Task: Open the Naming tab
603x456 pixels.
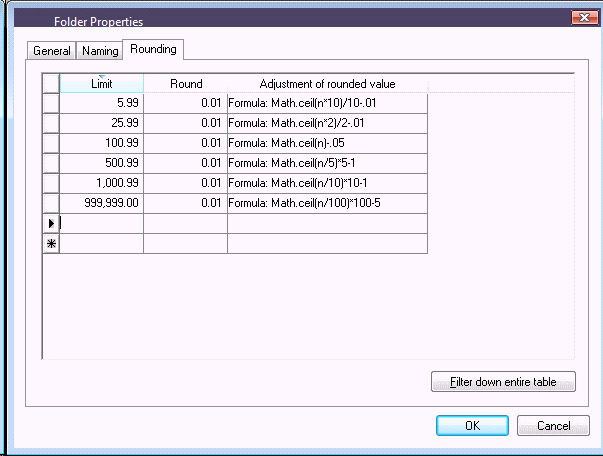Action: [100, 51]
